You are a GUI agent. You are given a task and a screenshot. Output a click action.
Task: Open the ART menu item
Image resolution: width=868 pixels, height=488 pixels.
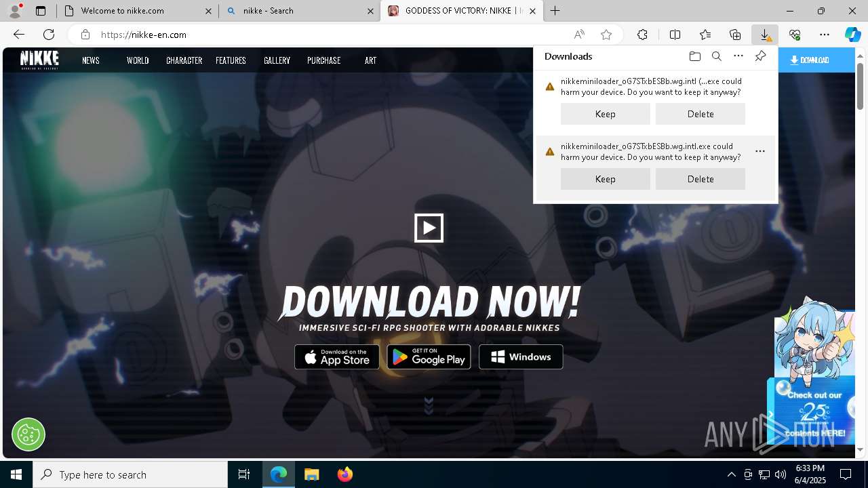coord(370,60)
